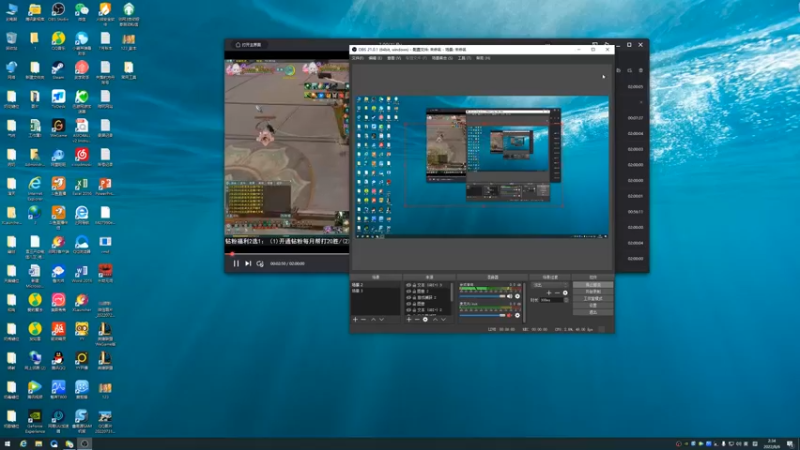800x450 pixels.
Task: Open the 帮助(H) menu in OBS
Action: click(483, 58)
